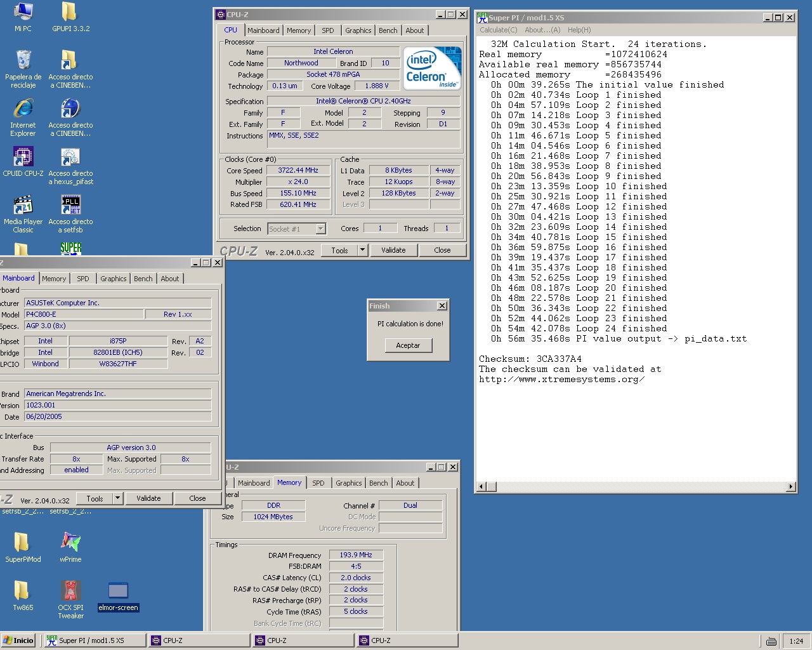Open SPD tab in CPU-Z Mainboard window
812x650 pixels.
tap(83, 279)
